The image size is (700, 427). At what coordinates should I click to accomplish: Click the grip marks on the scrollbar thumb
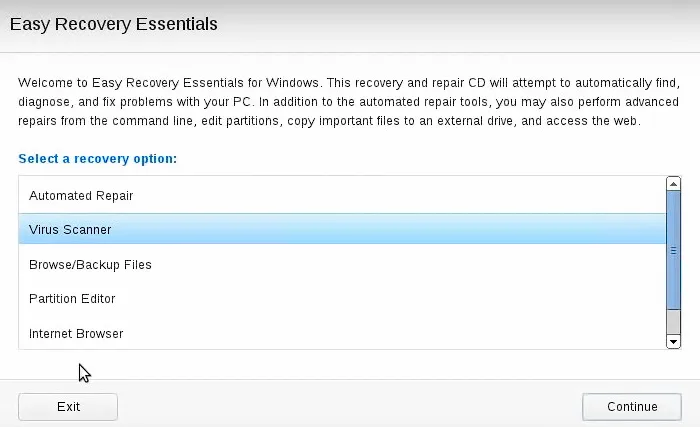(x=673, y=251)
